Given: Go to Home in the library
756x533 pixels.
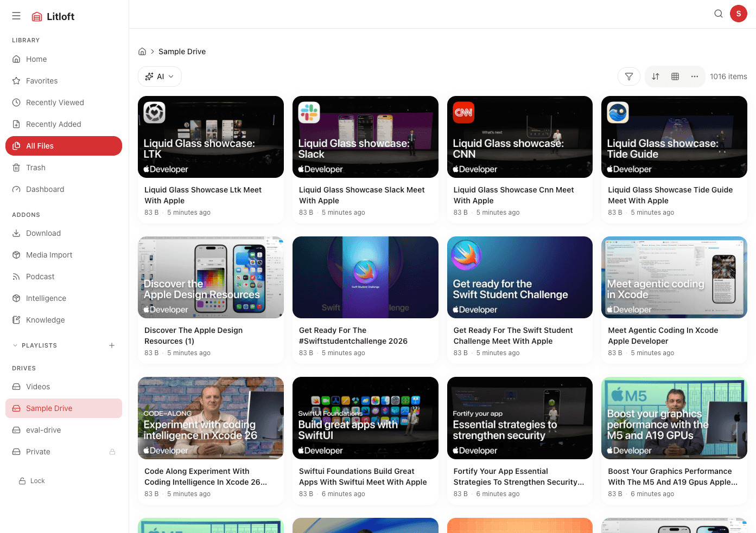Looking at the screenshot, I should tap(63, 59).
